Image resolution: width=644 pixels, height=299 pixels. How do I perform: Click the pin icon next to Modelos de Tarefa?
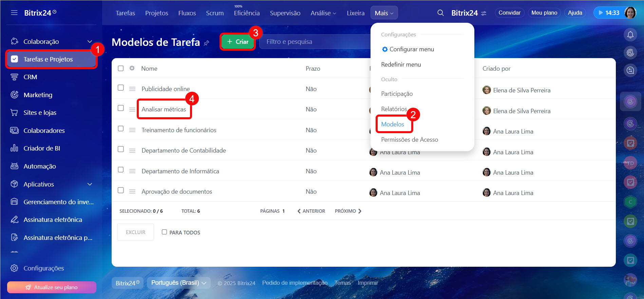pyautogui.click(x=206, y=43)
